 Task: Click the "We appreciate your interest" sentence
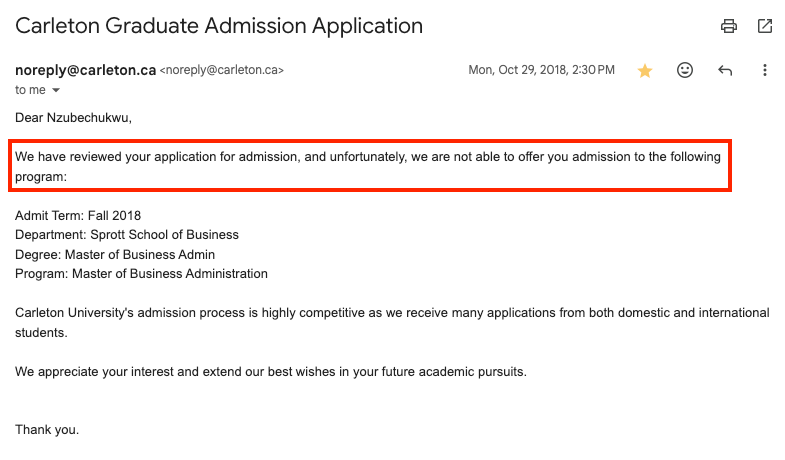(x=270, y=371)
